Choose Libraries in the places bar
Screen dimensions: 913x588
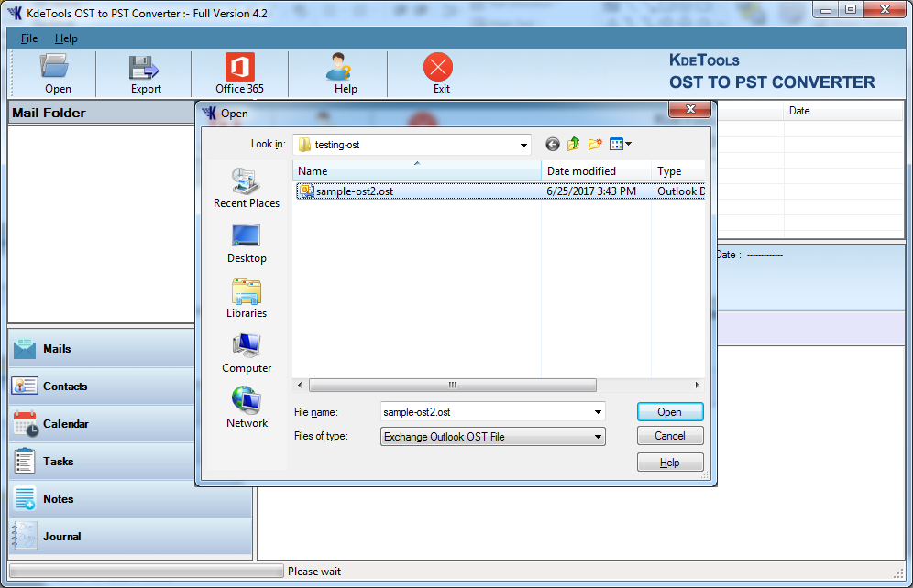[247, 299]
